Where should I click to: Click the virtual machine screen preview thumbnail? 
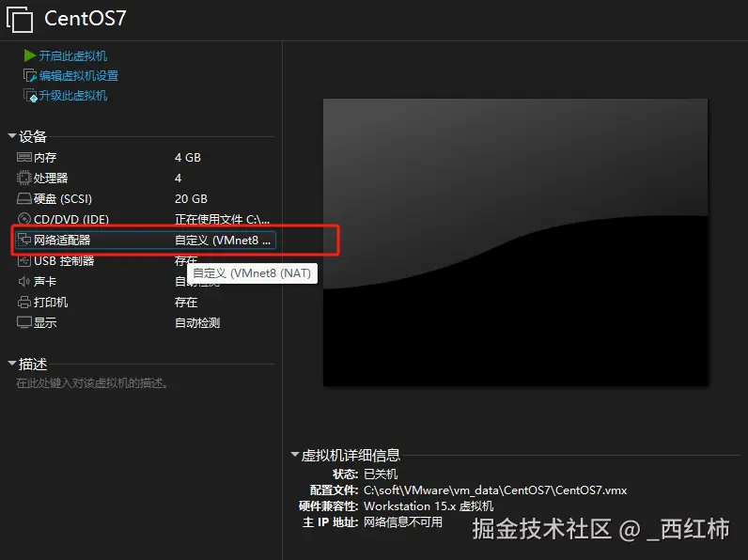[x=515, y=242]
